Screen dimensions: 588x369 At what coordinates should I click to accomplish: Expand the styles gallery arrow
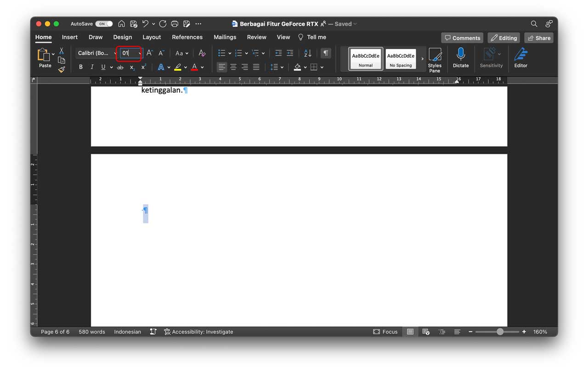(x=422, y=59)
